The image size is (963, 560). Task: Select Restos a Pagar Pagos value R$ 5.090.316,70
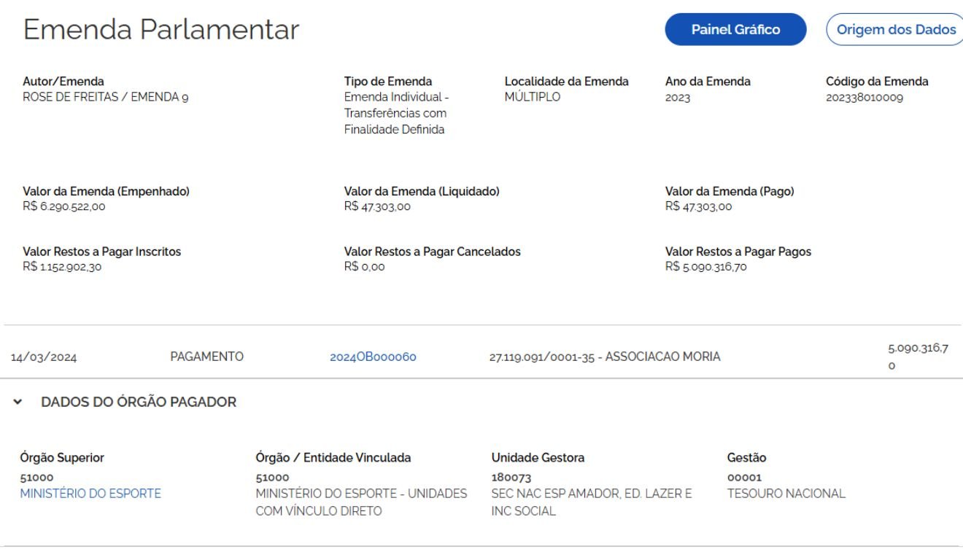[x=705, y=266]
